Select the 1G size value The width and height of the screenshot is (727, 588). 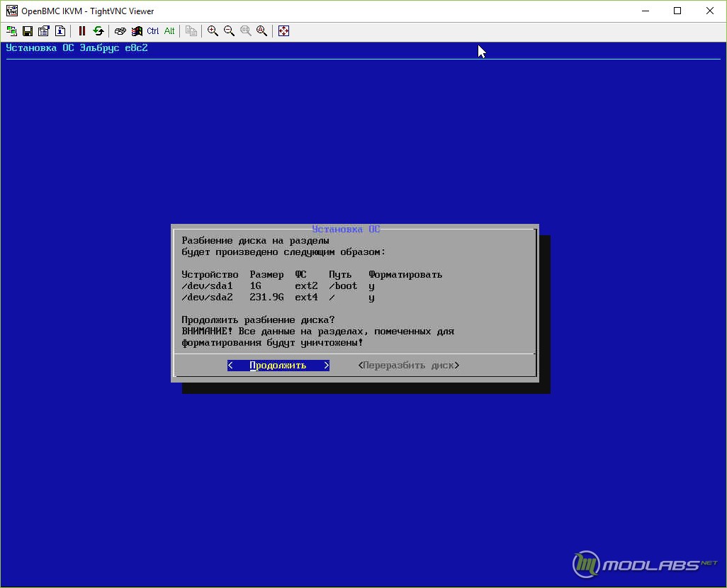pos(256,286)
